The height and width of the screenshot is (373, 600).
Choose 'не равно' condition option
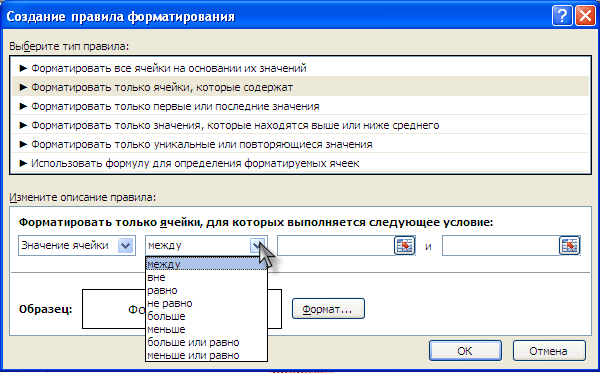[x=206, y=303]
